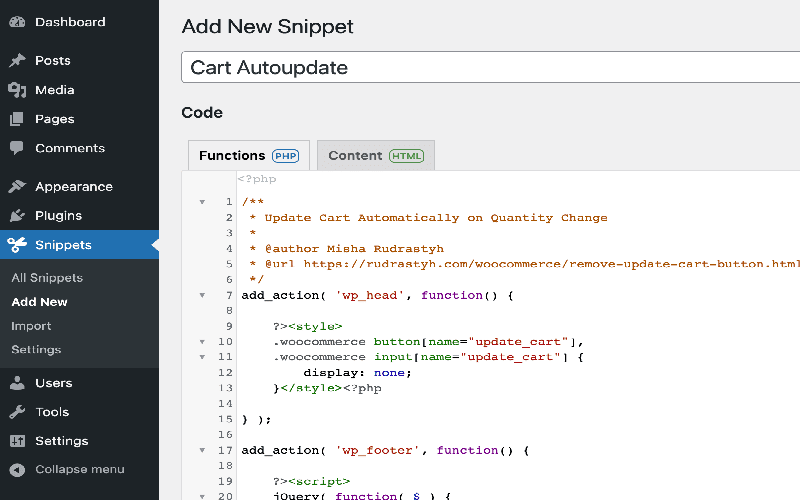
Task: Click the Users person icon
Action: (17, 383)
